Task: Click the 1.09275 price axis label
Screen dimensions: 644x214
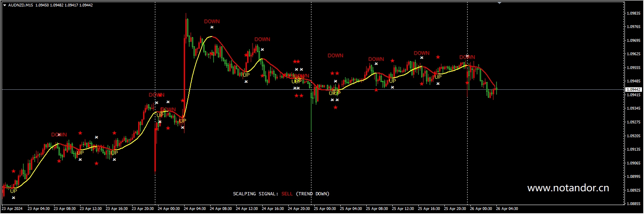Action: pos(633,122)
